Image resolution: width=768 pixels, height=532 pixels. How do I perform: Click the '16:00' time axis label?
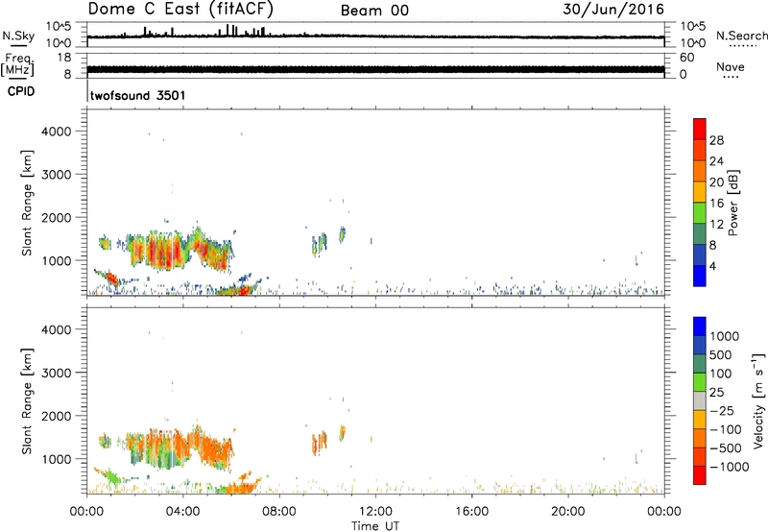coord(471,512)
